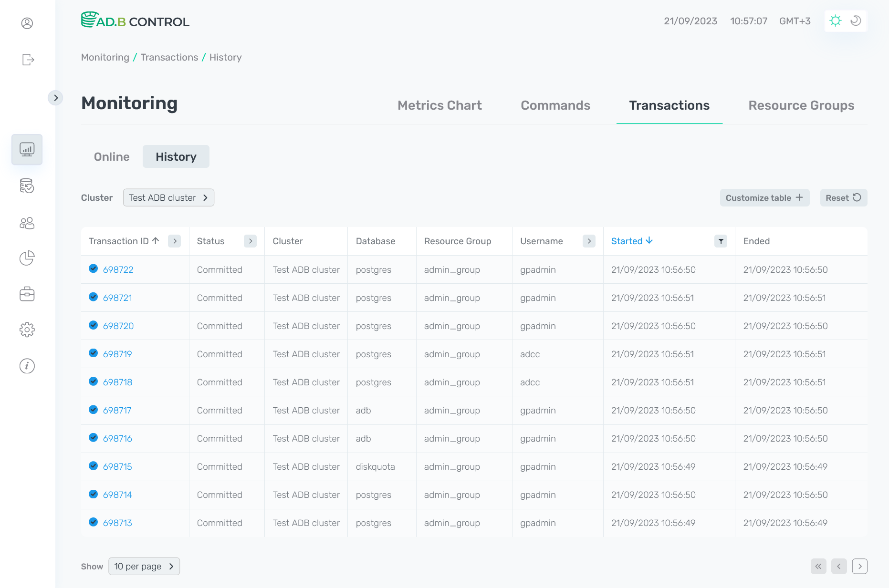Screen dimensions: 889x588
Task: Click the blue status check beside 698722
Action: (x=93, y=268)
